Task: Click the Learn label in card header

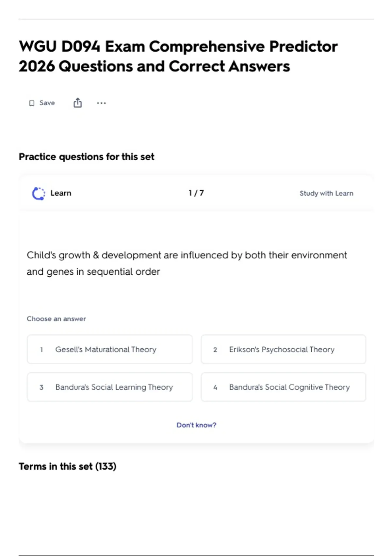Action: coord(61,193)
